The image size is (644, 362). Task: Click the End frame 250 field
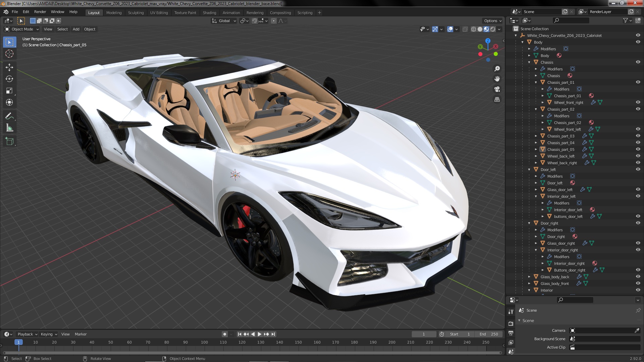coord(488,334)
